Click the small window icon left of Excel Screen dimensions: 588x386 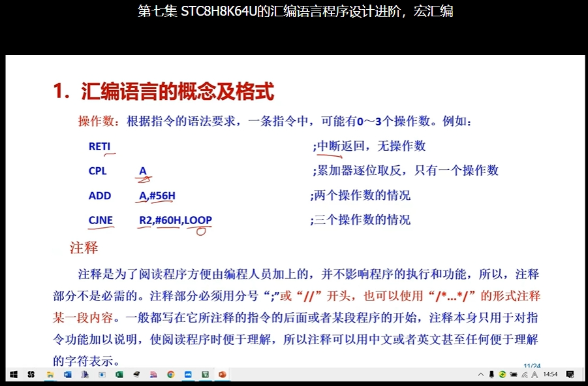[102, 374]
